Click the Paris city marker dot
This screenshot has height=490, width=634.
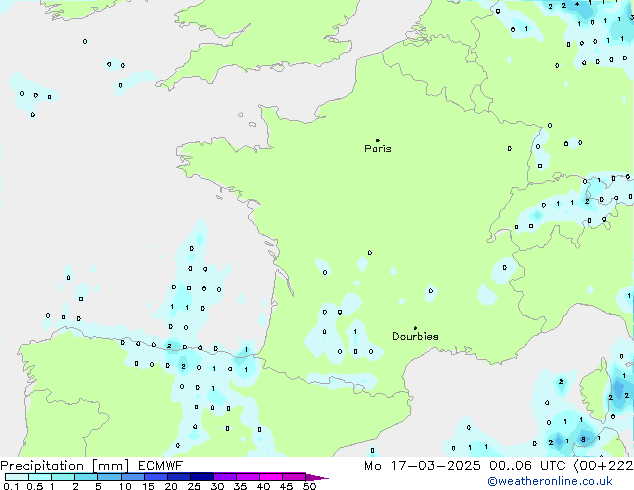(x=377, y=141)
